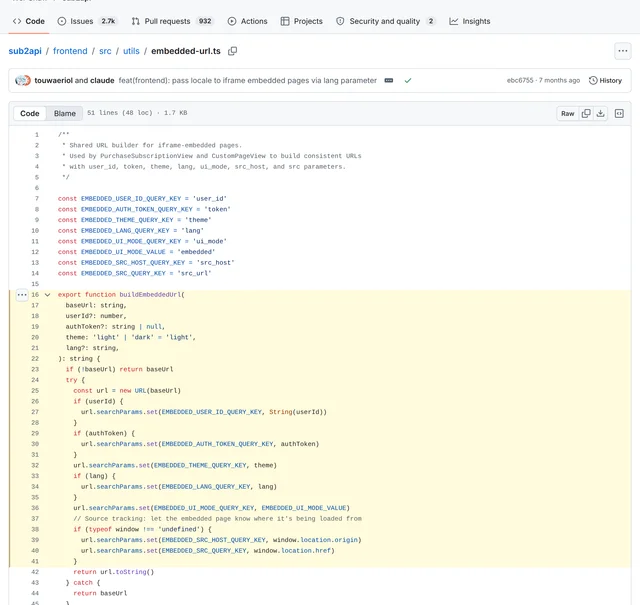Expand commit message details ellipsis

389,80
